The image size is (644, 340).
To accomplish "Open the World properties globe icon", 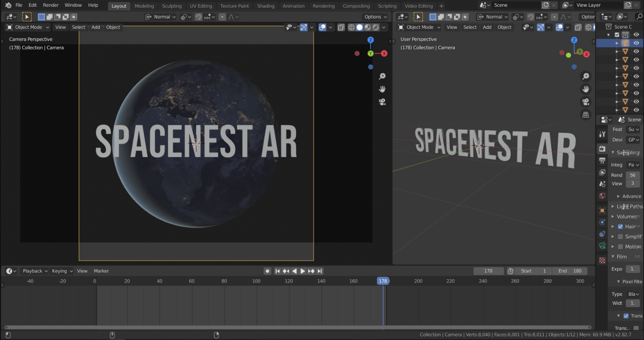I will [x=602, y=196].
